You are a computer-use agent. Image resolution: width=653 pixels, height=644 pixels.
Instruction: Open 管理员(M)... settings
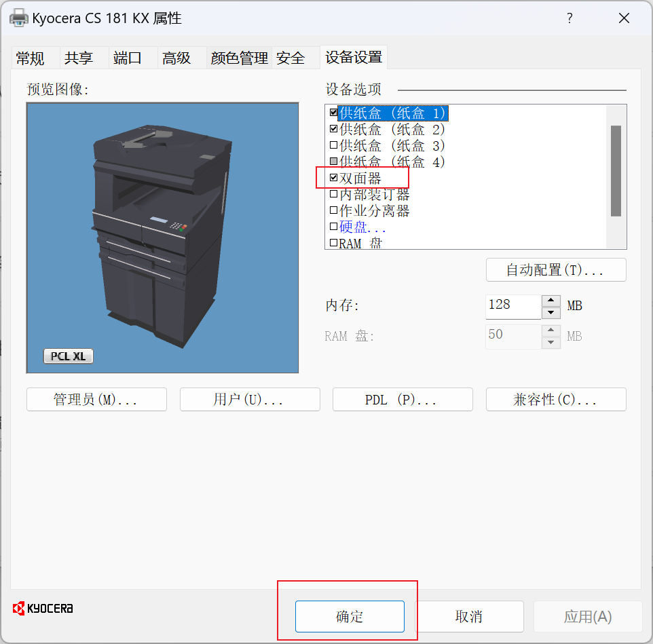[96, 400]
